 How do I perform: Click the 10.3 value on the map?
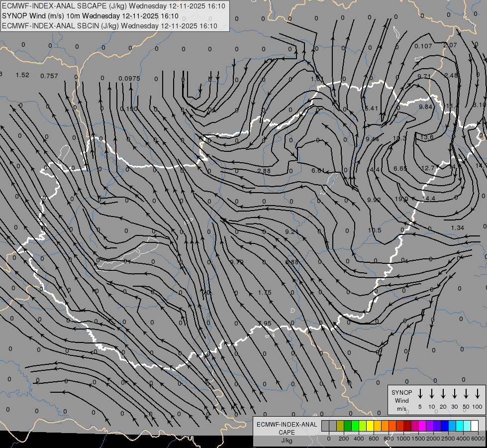click(400, 138)
